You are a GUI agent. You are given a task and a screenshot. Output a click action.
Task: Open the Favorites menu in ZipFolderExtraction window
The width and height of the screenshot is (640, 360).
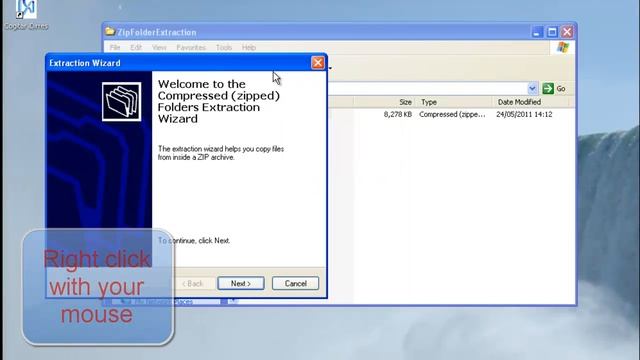click(x=191, y=47)
